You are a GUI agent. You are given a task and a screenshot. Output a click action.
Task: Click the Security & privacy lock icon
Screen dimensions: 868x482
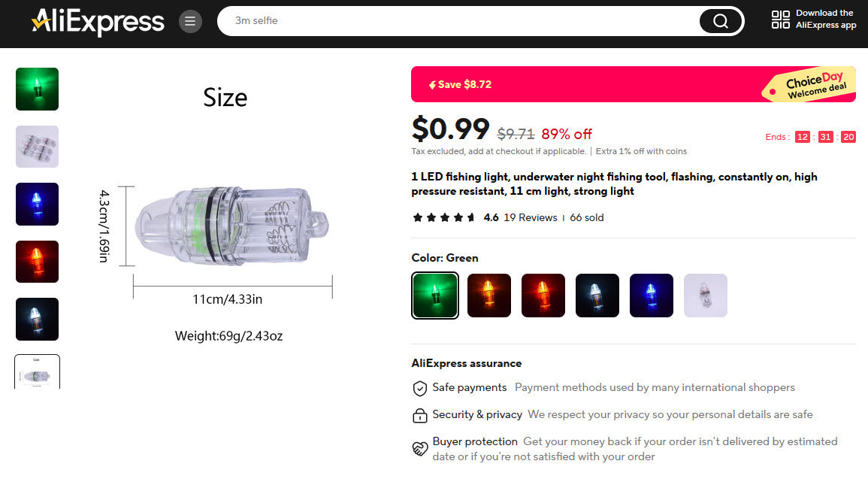420,415
